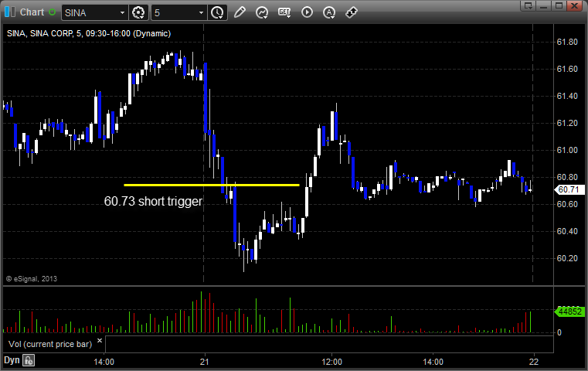Click the date 22 time axis label

click(x=534, y=362)
